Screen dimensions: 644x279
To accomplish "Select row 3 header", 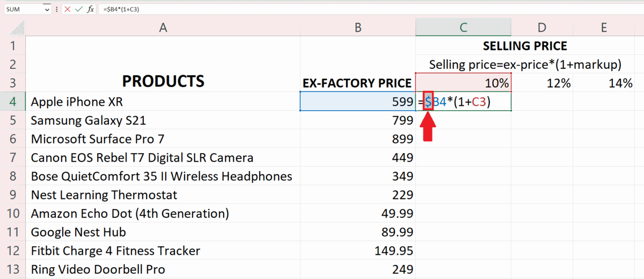I will pos(13,82).
